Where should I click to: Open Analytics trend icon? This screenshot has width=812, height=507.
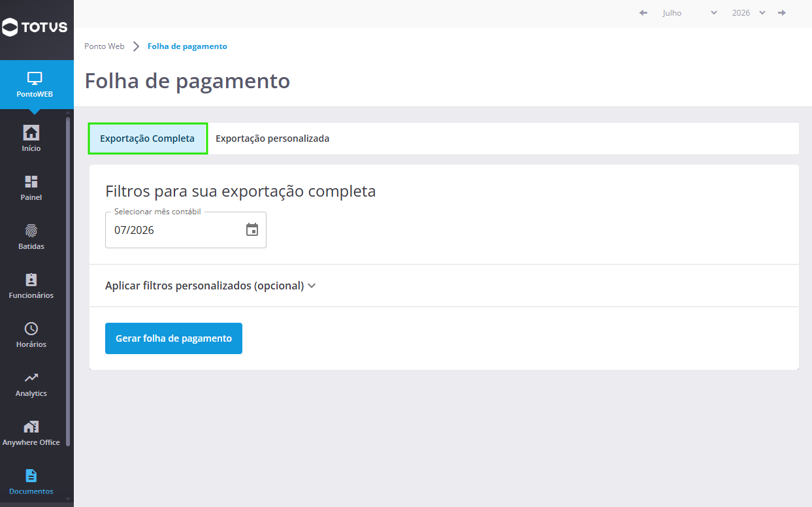31,378
